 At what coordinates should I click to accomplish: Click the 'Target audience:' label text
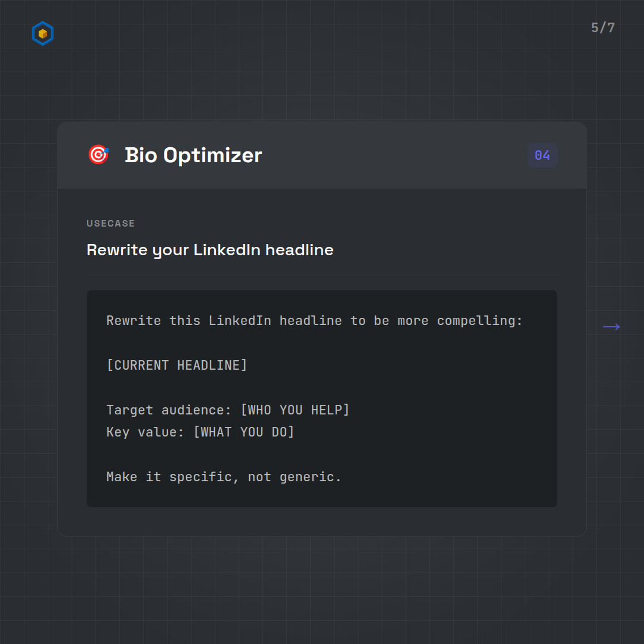pos(169,410)
